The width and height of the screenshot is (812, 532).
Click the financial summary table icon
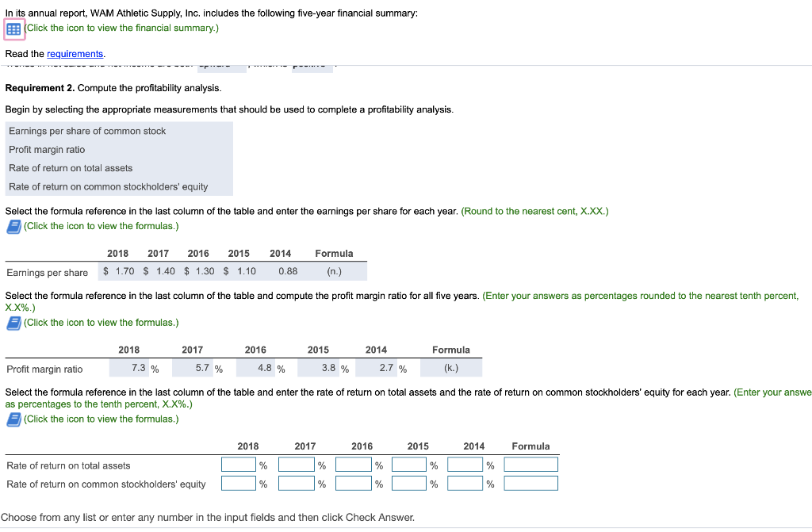coord(13,28)
